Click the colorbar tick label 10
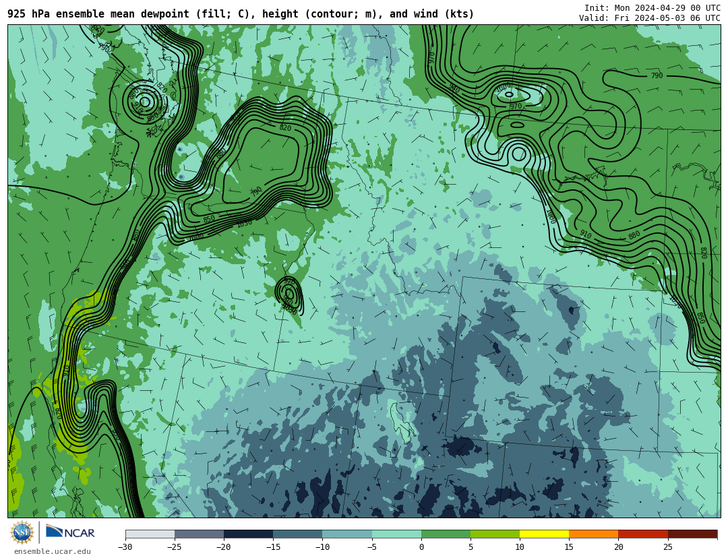The image size is (728, 560). [x=520, y=547]
